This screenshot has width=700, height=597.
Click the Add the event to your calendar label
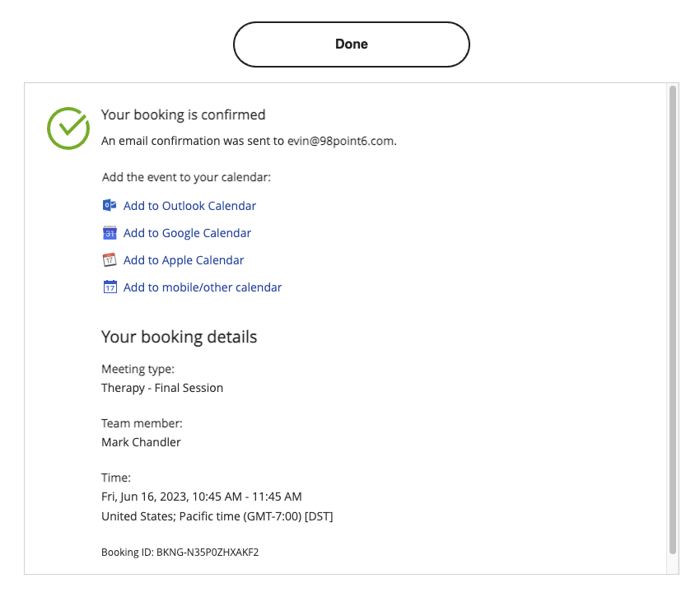[186, 177]
